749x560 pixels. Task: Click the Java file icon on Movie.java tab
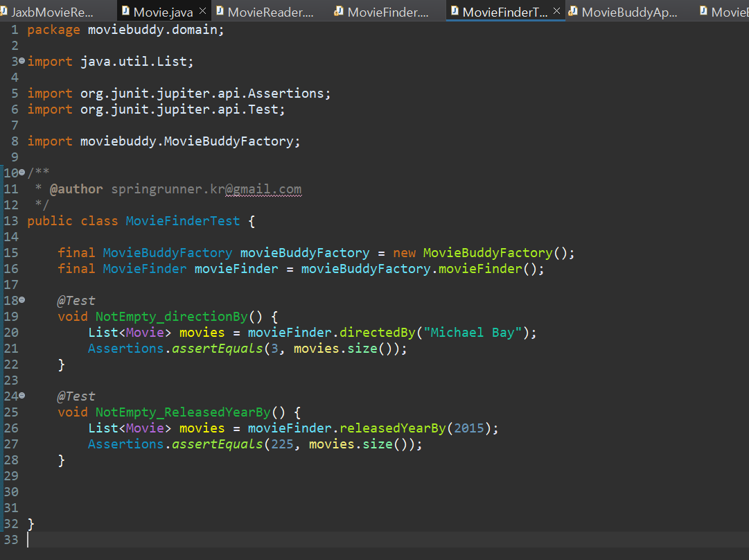point(125,11)
